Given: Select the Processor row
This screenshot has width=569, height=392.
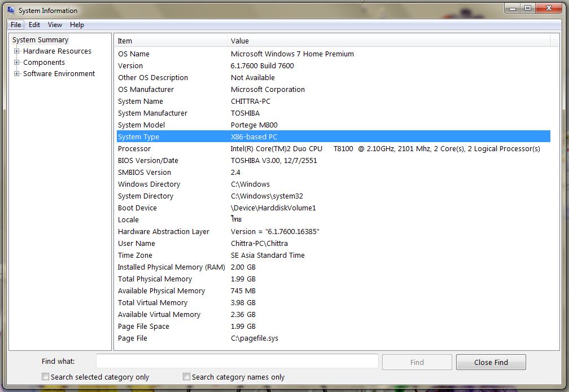Looking at the screenshot, I should pos(334,149).
